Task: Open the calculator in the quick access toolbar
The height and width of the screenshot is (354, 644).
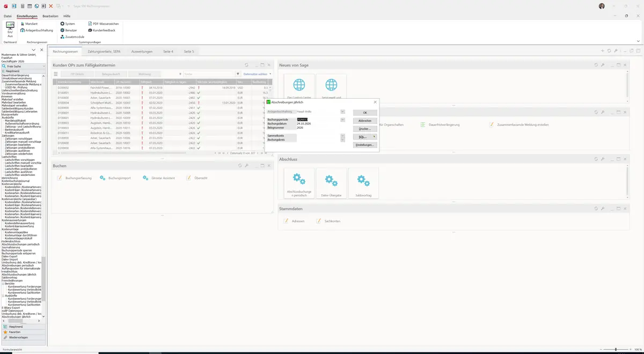Action: (x=22, y=6)
